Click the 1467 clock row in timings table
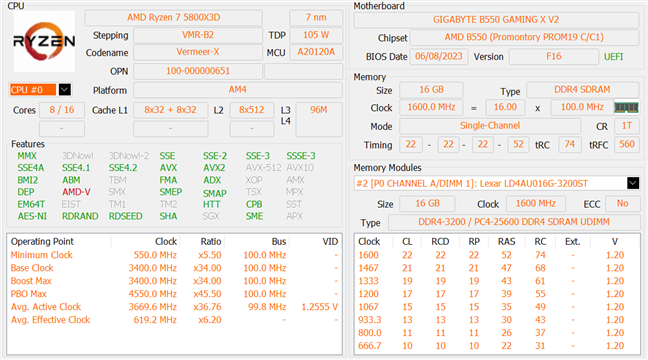This screenshot has height=360, width=648. coord(497,268)
